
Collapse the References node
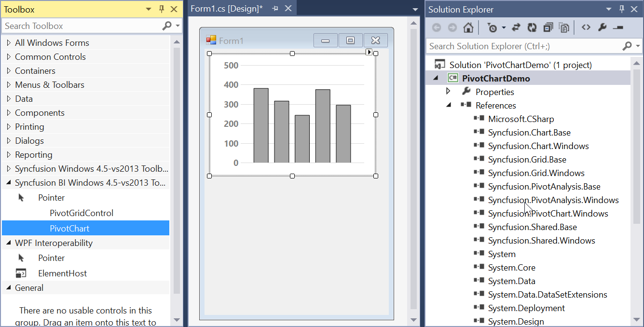point(449,105)
